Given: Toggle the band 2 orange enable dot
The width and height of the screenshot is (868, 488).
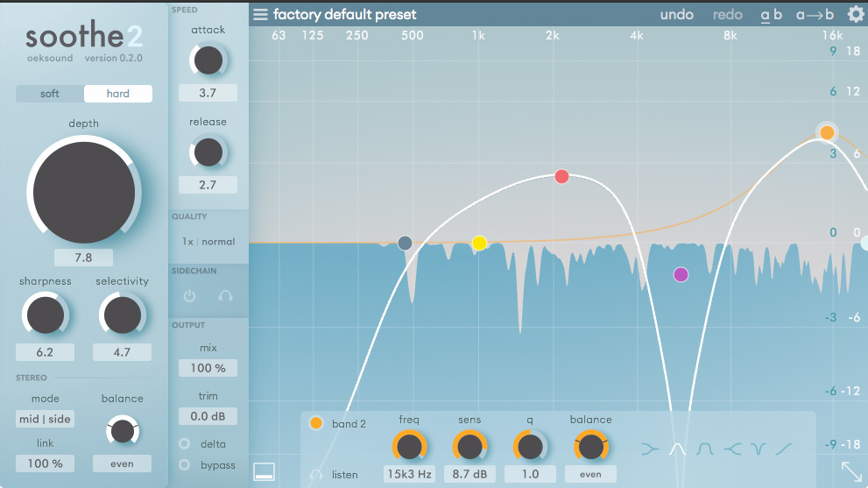Looking at the screenshot, I should 316,423.
